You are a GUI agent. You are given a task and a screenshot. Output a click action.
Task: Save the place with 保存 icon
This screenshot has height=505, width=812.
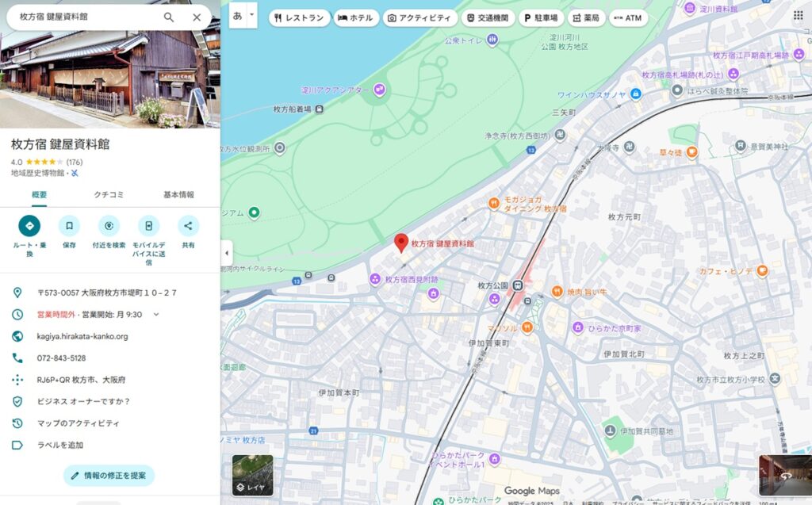click(x=69, y=226)
